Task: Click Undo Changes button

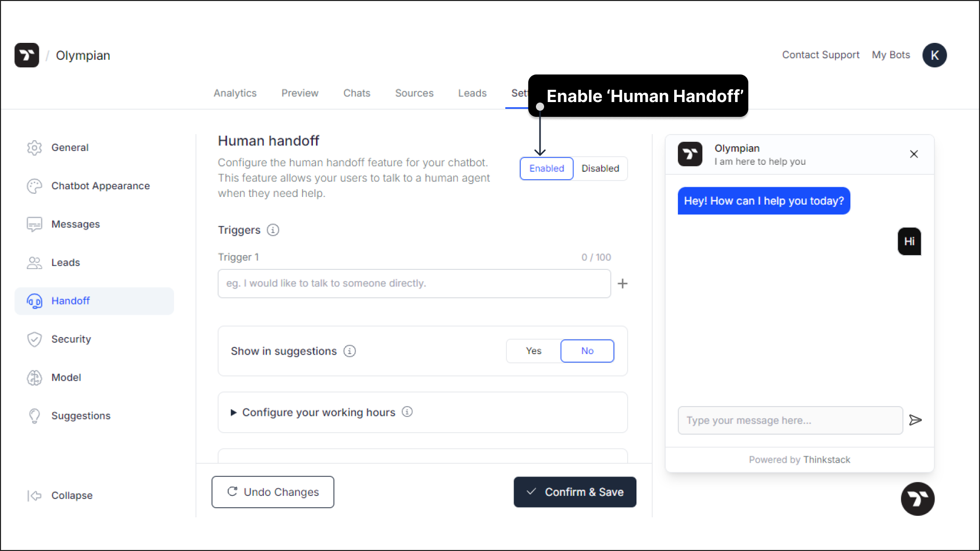Action: pyautogui.click(x=273, y=492)
